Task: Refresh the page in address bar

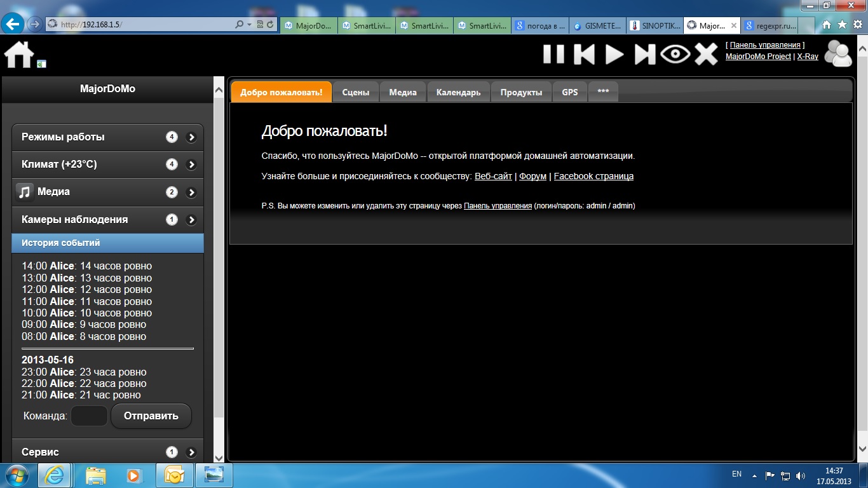Action: tap(271, 25)
